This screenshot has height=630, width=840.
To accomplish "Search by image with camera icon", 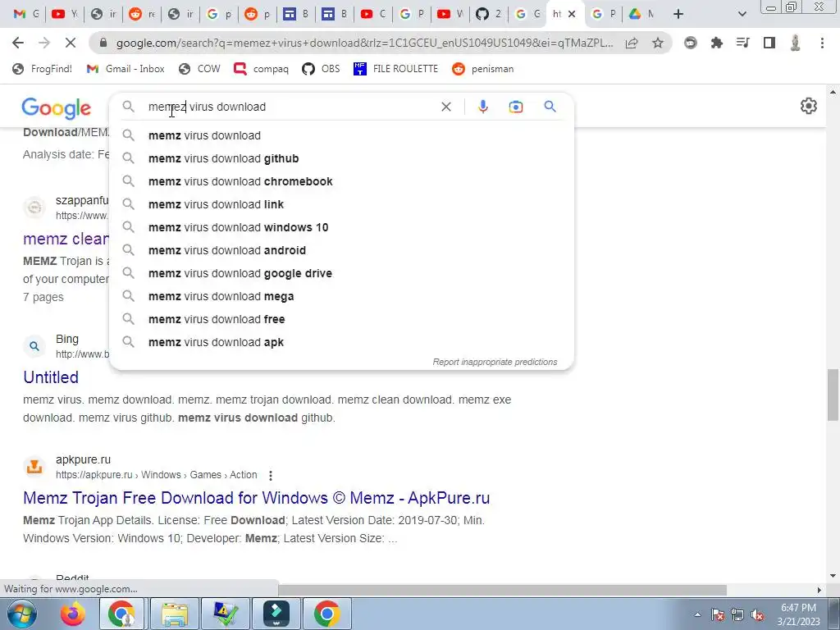I will pyautogui.click(x=515, y=107).
